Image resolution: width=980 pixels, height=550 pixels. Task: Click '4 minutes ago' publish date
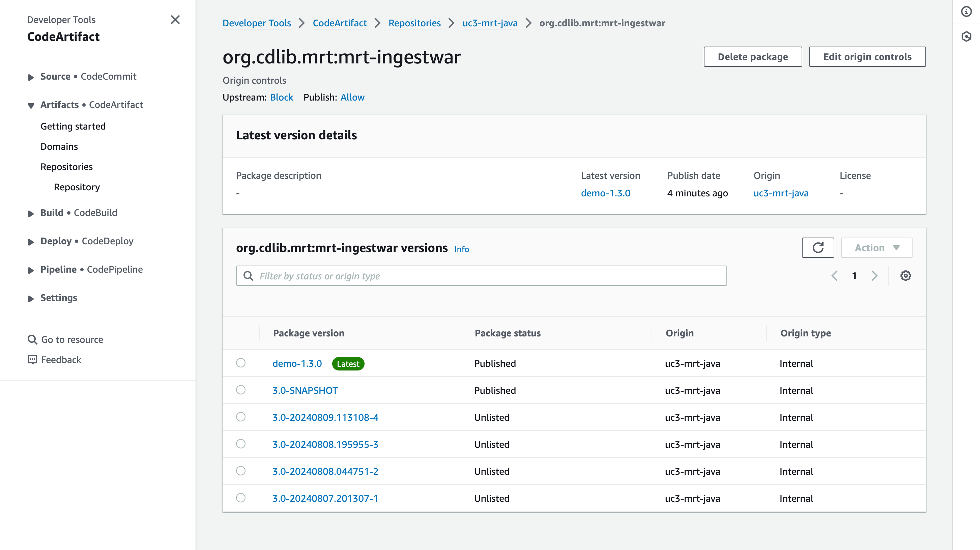(x=697, y=193)
